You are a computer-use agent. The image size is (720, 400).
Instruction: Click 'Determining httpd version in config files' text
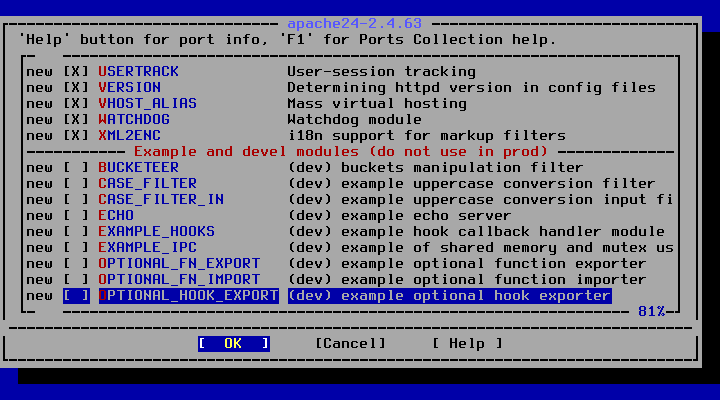(x=472, y=88)
